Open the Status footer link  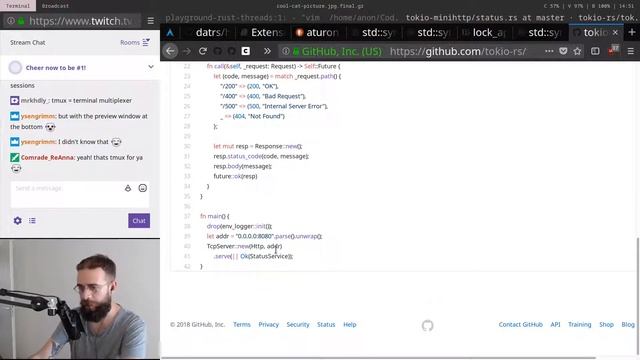[x=326, y=324]
